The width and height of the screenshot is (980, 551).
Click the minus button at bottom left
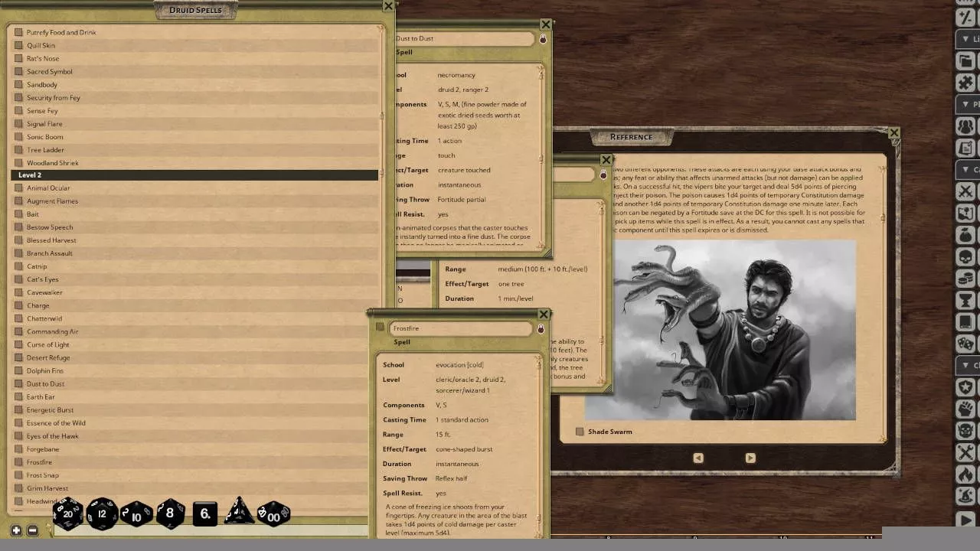click(x=32, y=530)
